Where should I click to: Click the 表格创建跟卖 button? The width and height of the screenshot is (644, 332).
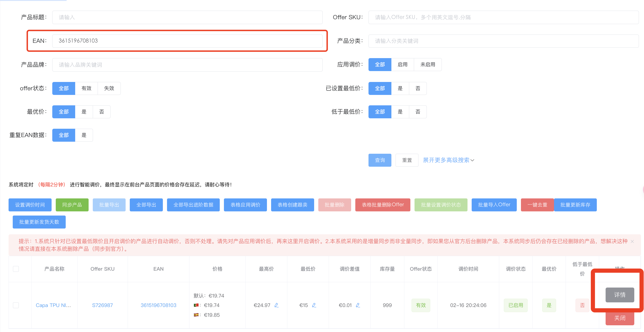(292, 205)
